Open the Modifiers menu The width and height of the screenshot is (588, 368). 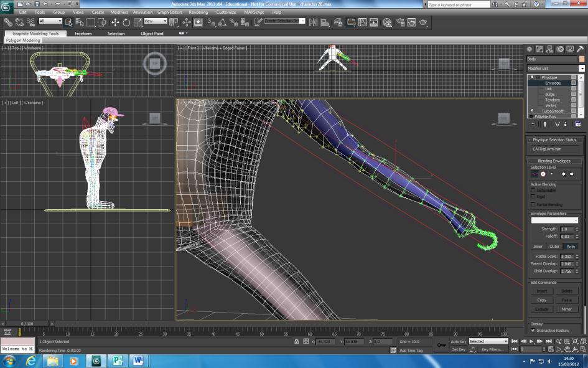119,12
